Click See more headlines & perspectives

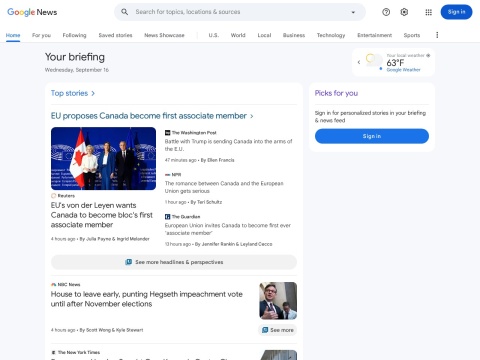point(174,262)
